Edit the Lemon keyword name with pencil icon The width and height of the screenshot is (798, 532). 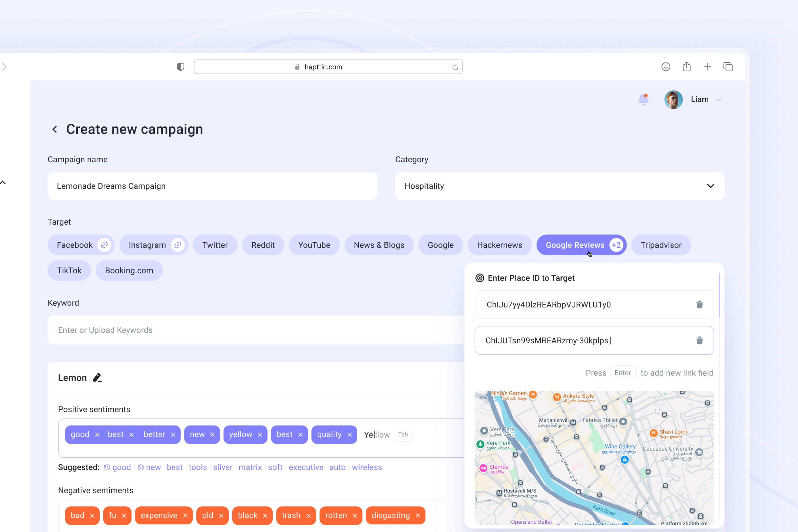pyautogui.click(x=97, y=378)
